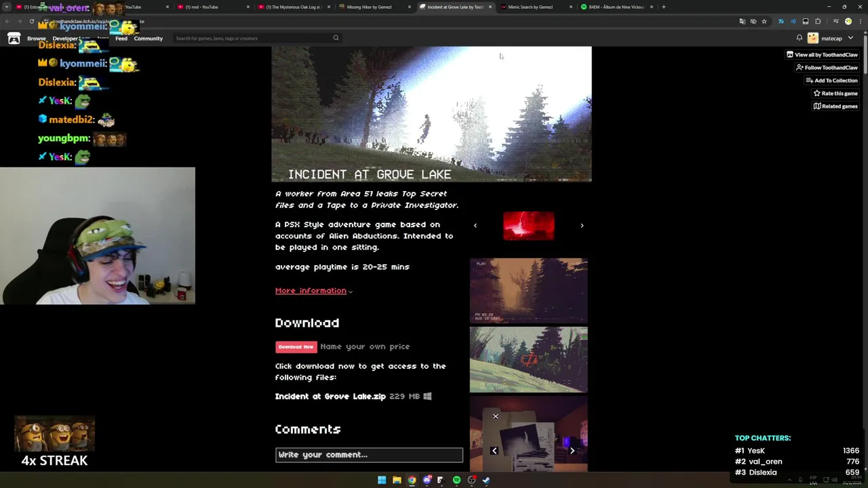868x488 pixels.
Task: Open Steam from the taskbar
Action: tap(486, 481)
